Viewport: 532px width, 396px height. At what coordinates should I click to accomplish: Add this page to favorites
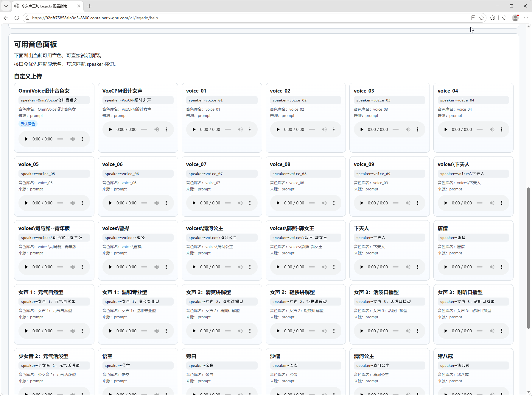coord(482,18)
